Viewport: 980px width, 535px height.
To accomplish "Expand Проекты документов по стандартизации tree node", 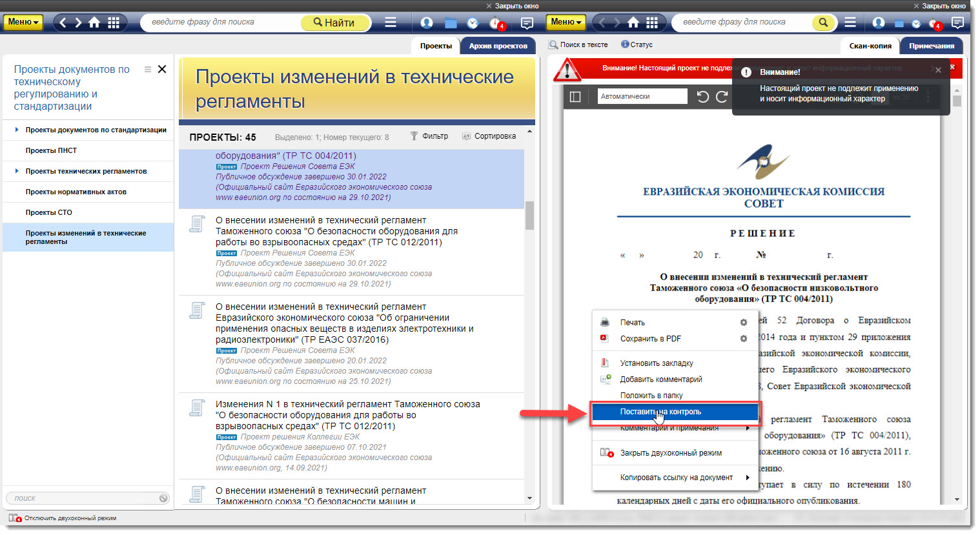I will pyautogui.click(x=16, y=130).
